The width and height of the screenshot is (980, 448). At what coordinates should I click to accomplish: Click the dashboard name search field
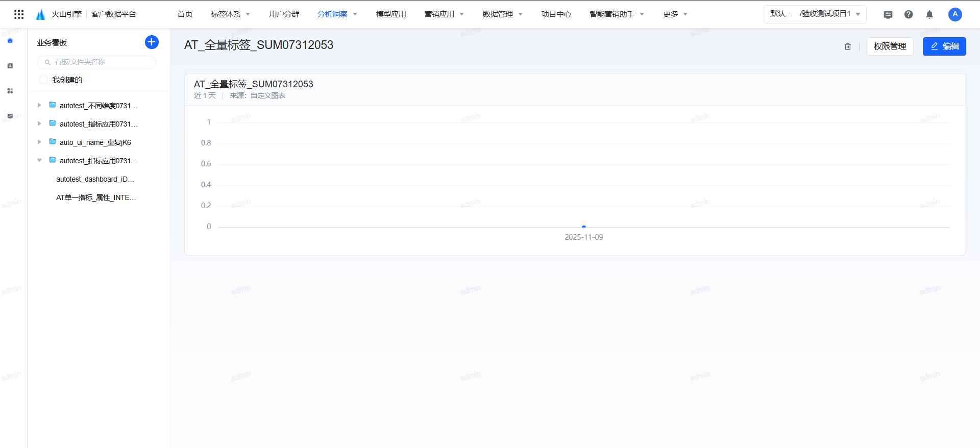97,62
